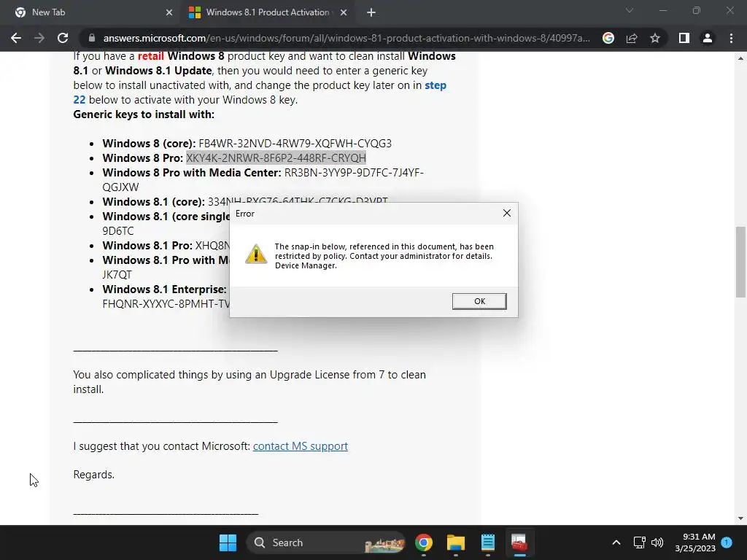This screenshot has width=747, height=560.
Task: Open File Explorer from the taskbar
Action: pyautogui.click(x=456, y=542)
